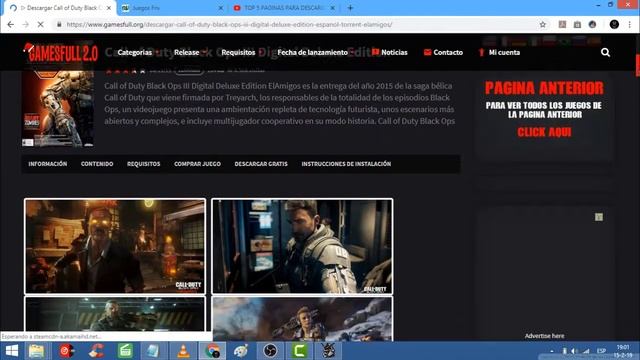Screen dimensions: 640x360
Task: Open the last taskbar app icon
Action: pos(328,351)
